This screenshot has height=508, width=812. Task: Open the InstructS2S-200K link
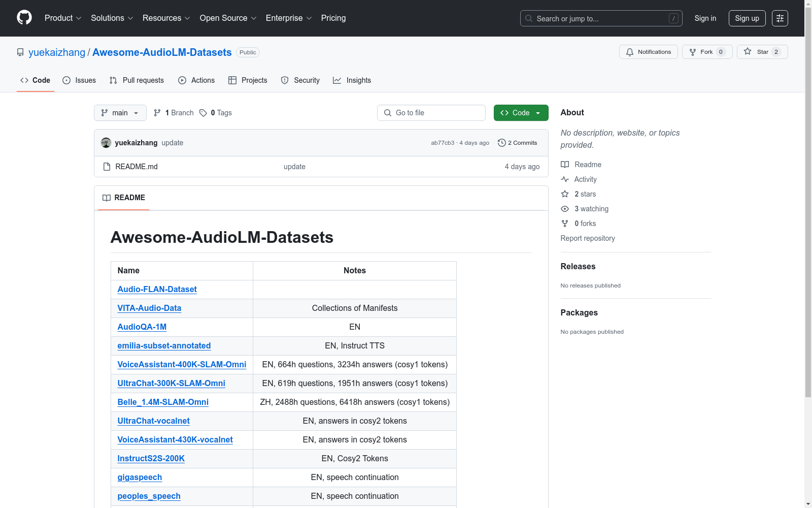click(151, 458)
